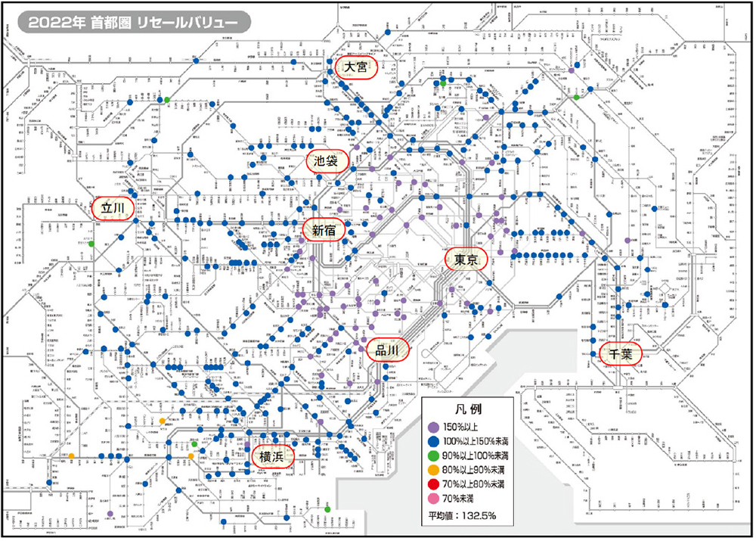The width and height of the screenshot is (756, 541).
Task: Click the 立川 station label
Action: [x=112, y=208]
